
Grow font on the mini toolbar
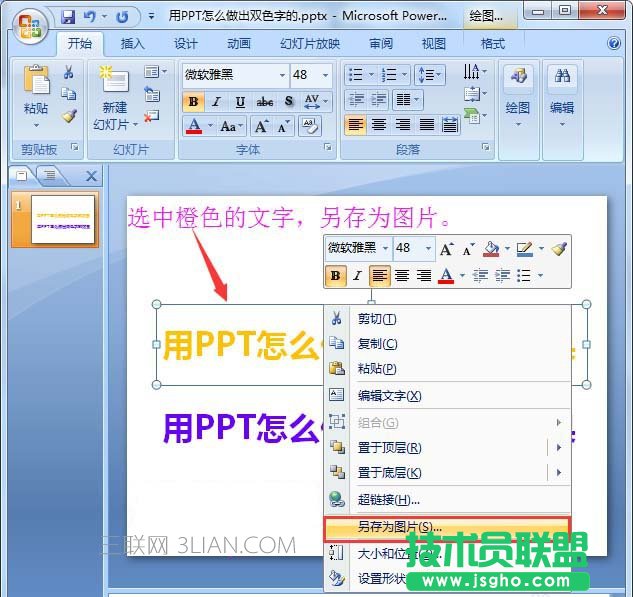coord(446,249)
